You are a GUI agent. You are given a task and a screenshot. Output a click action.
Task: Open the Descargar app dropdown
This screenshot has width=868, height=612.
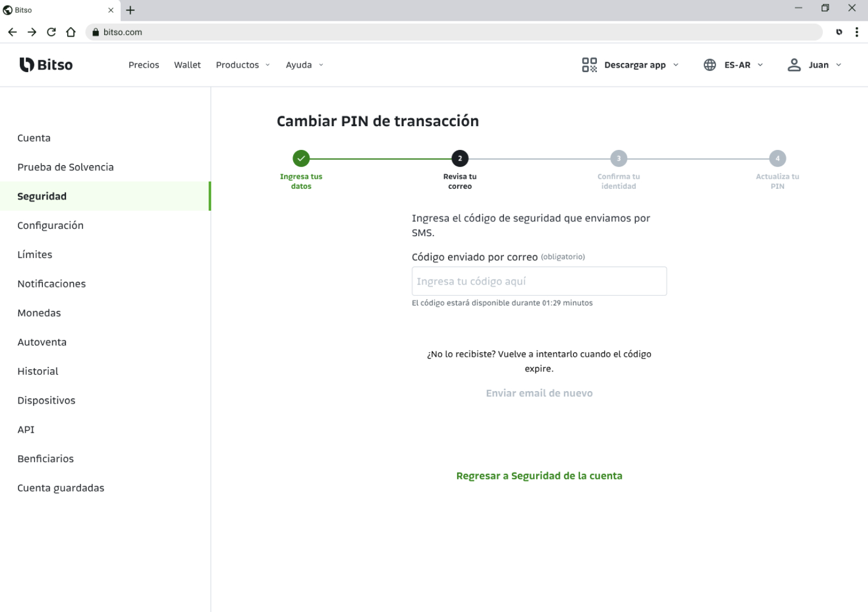tap(641, 65)
